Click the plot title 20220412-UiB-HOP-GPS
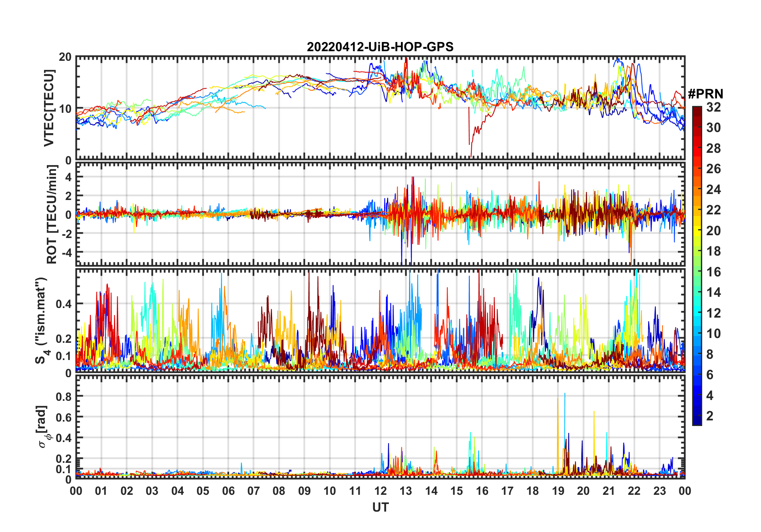Viewport: 761px width, 532px height. pyautogui.click(x=380, y=47)
